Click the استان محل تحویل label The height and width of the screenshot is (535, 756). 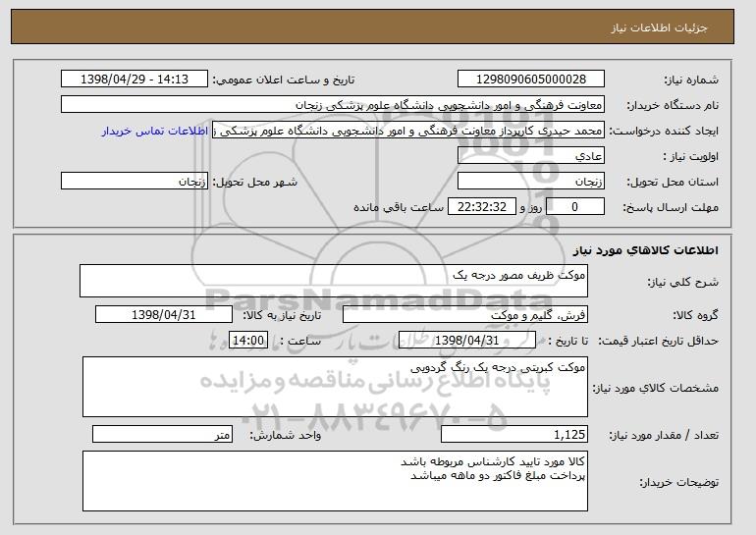coord(673,182)
